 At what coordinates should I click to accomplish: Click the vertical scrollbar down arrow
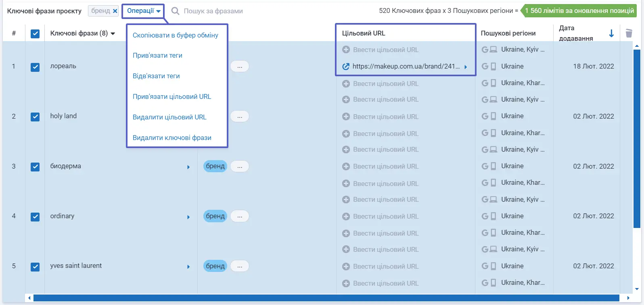coord(637,289)
